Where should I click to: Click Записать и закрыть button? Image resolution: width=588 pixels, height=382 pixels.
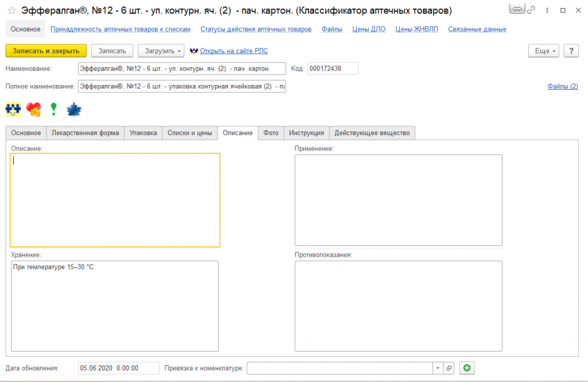pos(46,51)
